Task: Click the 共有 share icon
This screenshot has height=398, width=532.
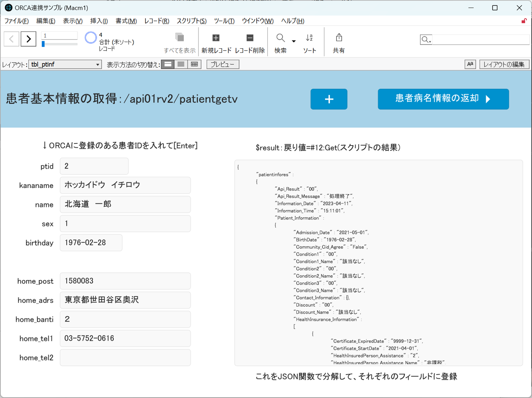Action: point(339,38)
